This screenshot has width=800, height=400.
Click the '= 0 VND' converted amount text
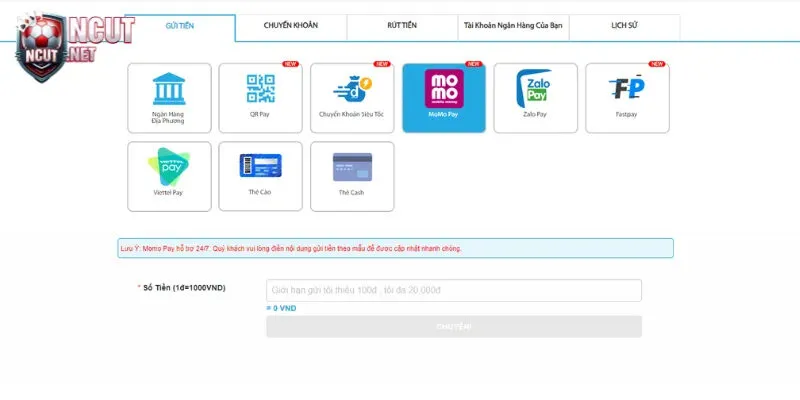click(281, 308)
